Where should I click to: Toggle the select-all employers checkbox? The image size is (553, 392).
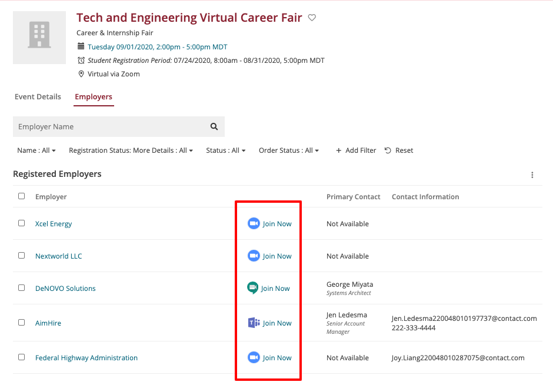22,196
